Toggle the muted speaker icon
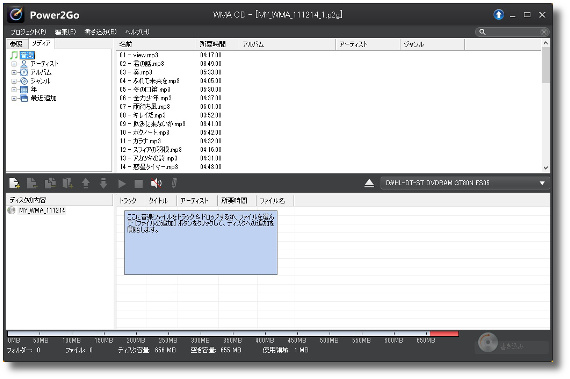Viewport: 570px width, 379px height. tap(156, 184)
